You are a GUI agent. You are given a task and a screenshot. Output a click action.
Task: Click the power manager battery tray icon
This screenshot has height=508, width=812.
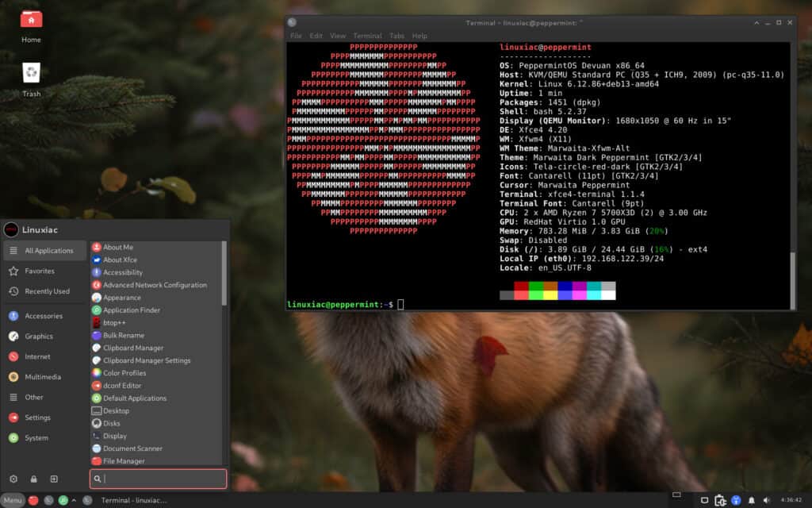(x=720, y=500)
